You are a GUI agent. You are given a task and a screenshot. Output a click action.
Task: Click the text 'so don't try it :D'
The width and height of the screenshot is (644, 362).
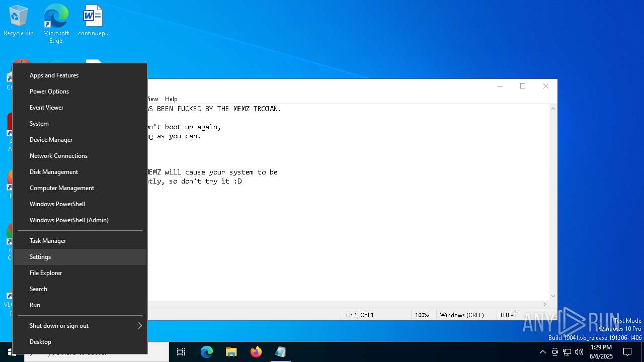pyautogui.click(x=205, y=181)
